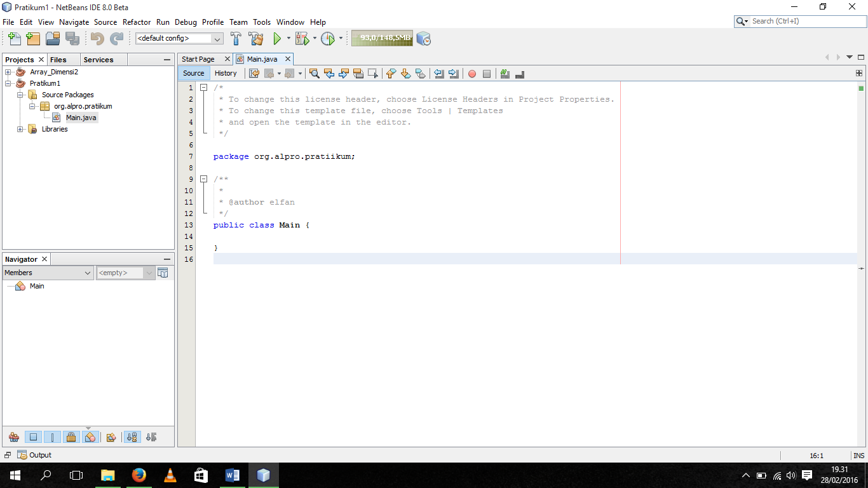Screen dimensions: 868x488
Task: Switch to the History view of Main.java
Action: (x=226, y=72)
